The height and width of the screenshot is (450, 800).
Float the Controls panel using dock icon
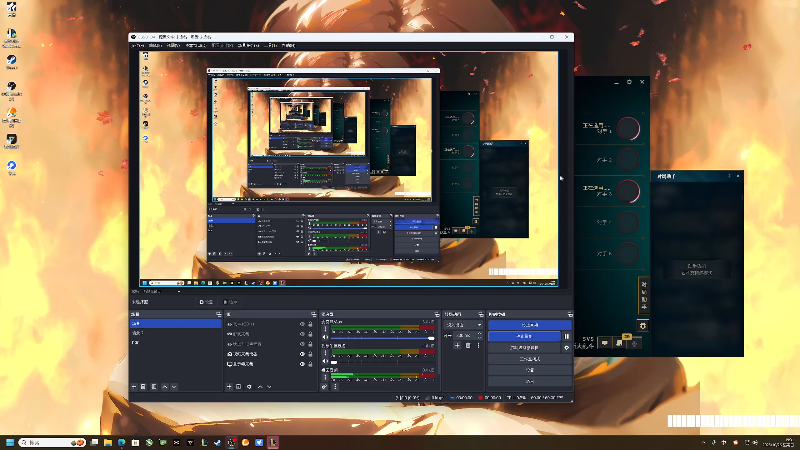[x=570, y=314]
